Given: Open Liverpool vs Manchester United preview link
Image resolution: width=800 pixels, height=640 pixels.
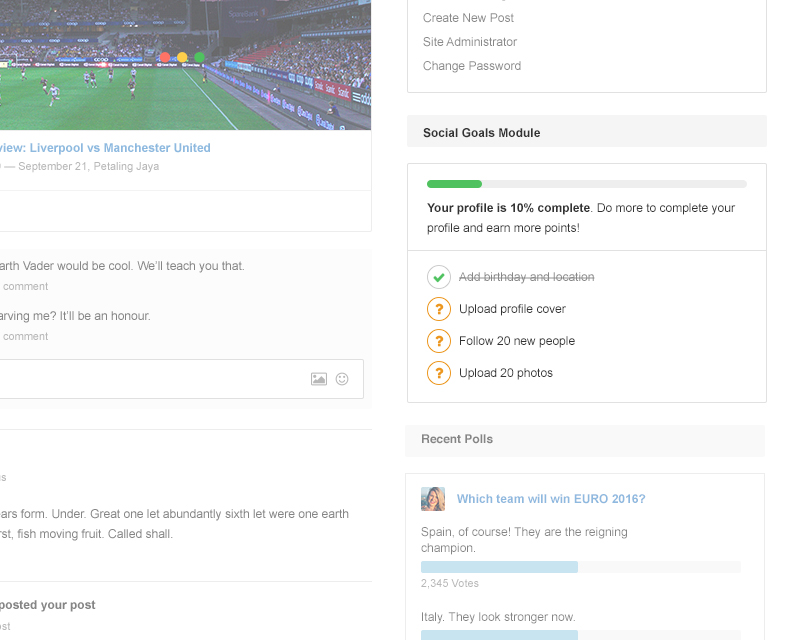Looking at the screenshot, I should point(120,148).
